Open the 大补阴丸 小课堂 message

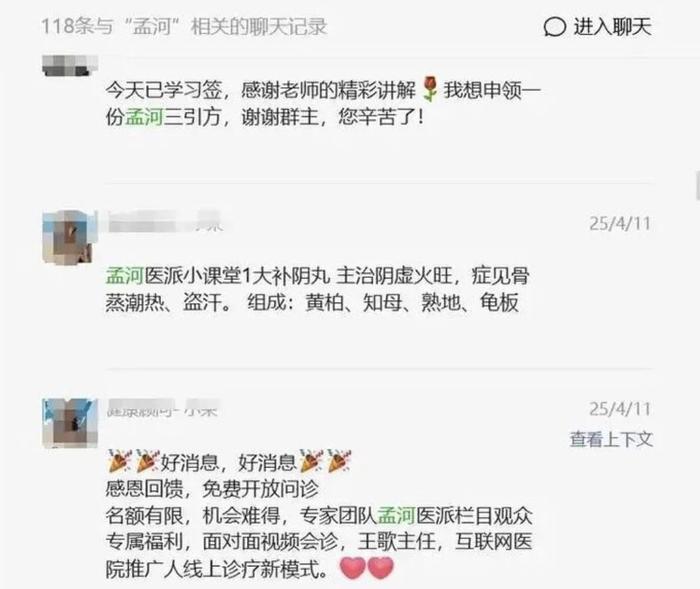(x=317, y=289)
